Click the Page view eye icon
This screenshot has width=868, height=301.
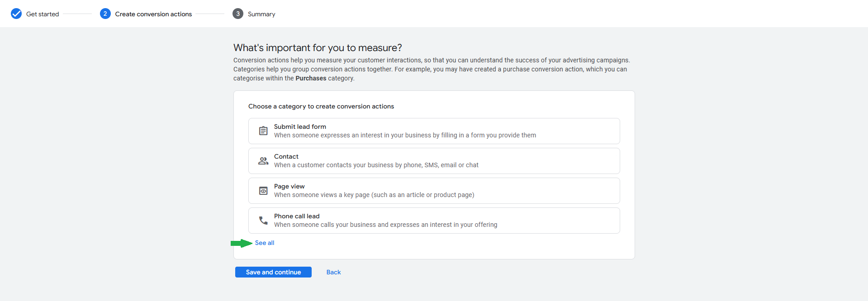click(263, 191)
